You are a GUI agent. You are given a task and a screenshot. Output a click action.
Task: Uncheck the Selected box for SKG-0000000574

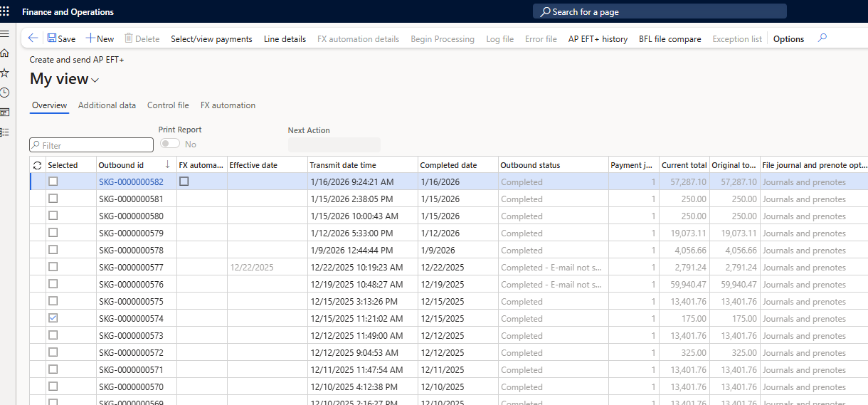point(53,318)
